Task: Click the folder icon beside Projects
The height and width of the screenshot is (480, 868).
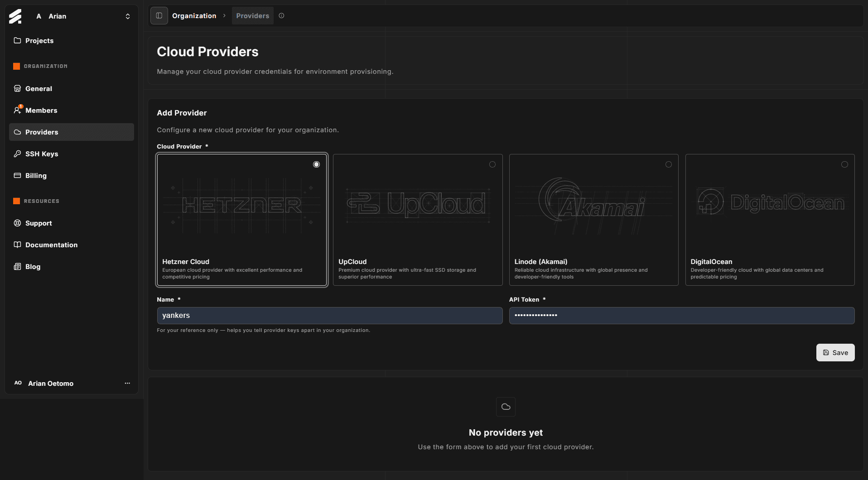Action: click(x=17, y=40)
